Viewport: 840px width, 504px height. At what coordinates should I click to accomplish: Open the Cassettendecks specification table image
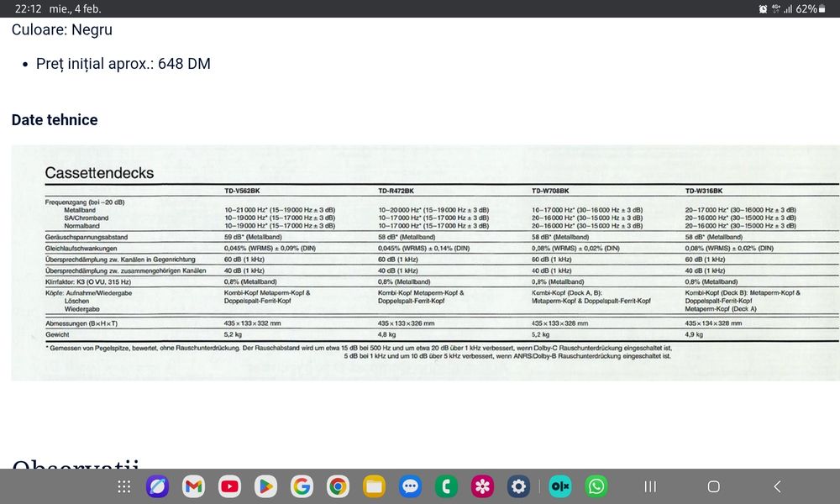point(425,263)
